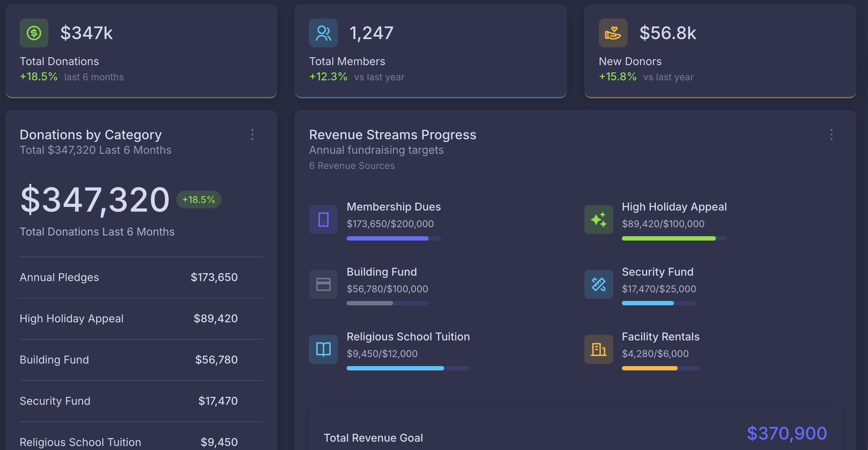The width and height of the screenshot is (868, 450).
Task: Click the New Donors hand-heart icon
Action: click(x=613, y=33)
